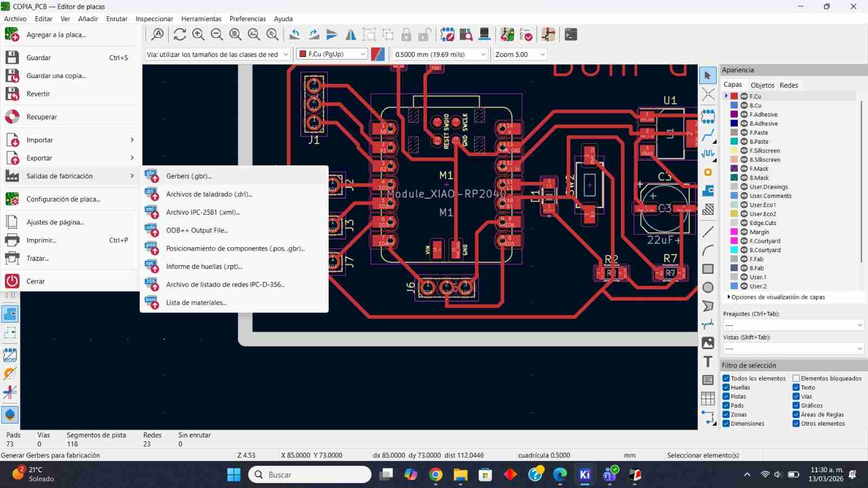The image size is (868, 488).
Task: Open the Exportar submenu
Action: tap(71, 158)
